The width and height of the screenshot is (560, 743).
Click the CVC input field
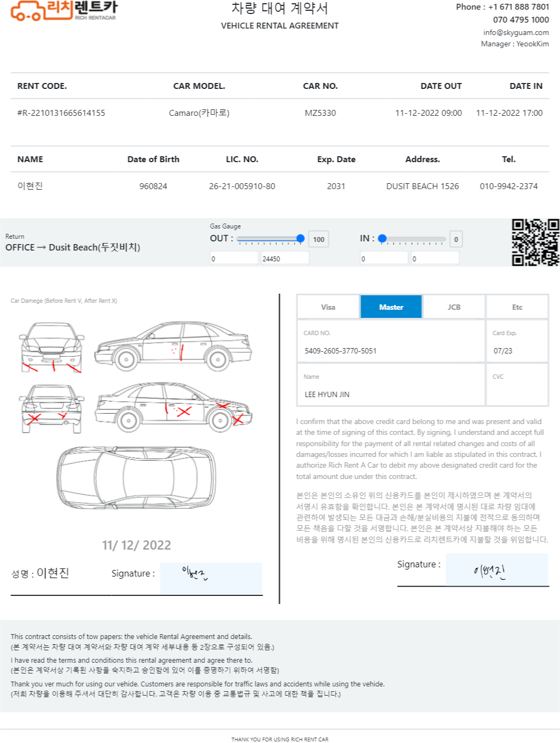[x=517, y=385]
